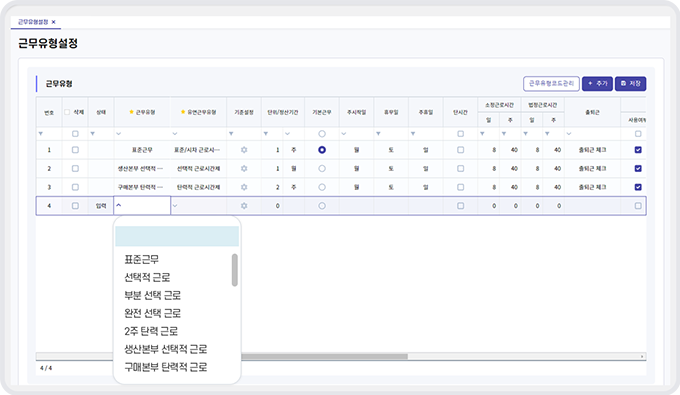This screenshot has height=395, width=680.
Task: Click the 근무유형코드관리 button
Action: click(x=551, y=83)
